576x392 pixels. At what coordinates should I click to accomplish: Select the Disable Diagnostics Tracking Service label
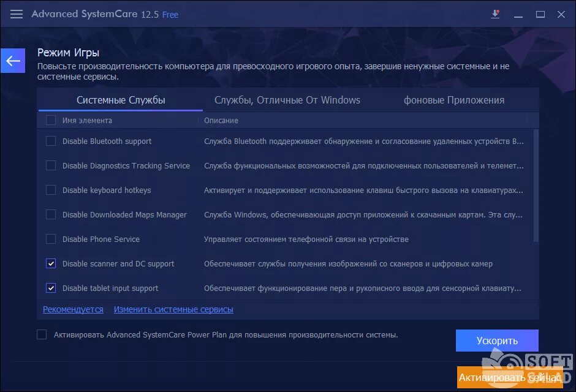[x=126, y=166]
